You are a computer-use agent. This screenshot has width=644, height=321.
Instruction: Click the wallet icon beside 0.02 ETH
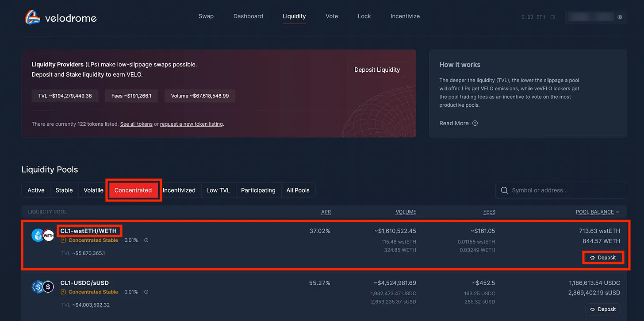click(553, 17)
